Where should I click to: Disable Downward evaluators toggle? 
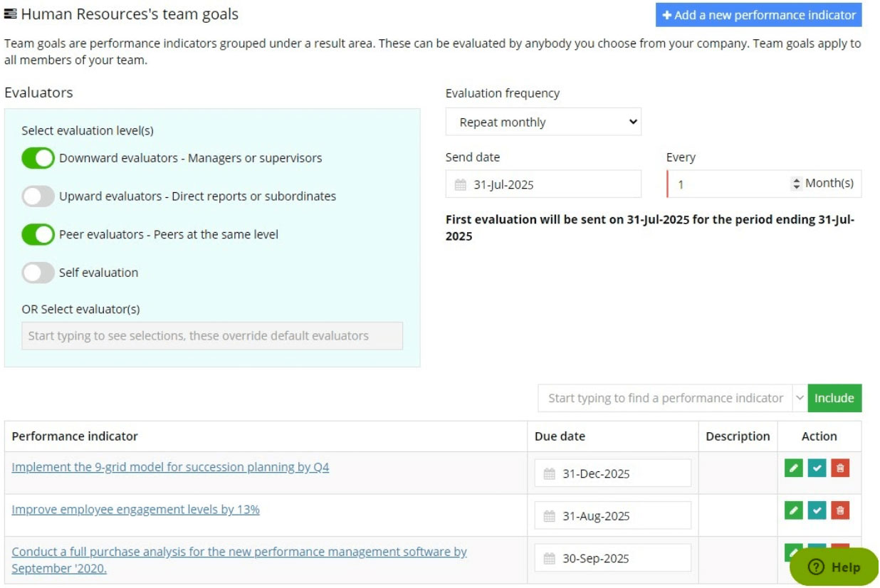(x=38, y=158)
